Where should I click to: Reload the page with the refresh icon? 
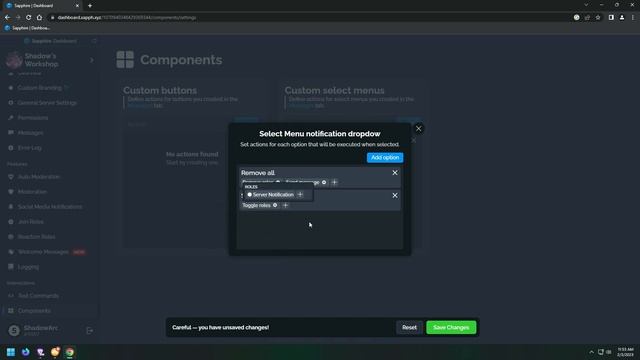click(28, 18)
